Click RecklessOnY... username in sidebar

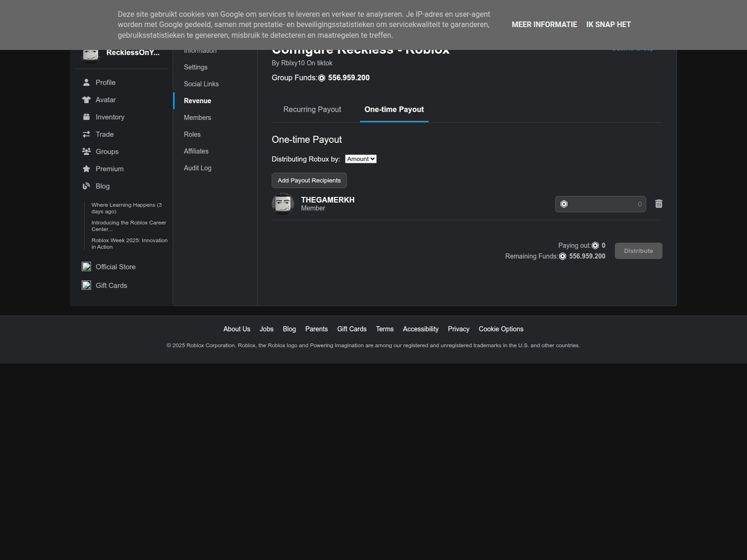click(133, 52)
